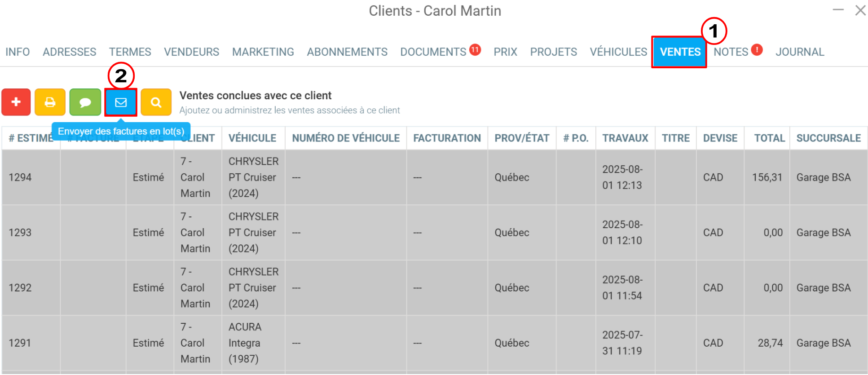This screenshot has height=375, width=868.
Task: Open the INFO tab
Action: 18,52
